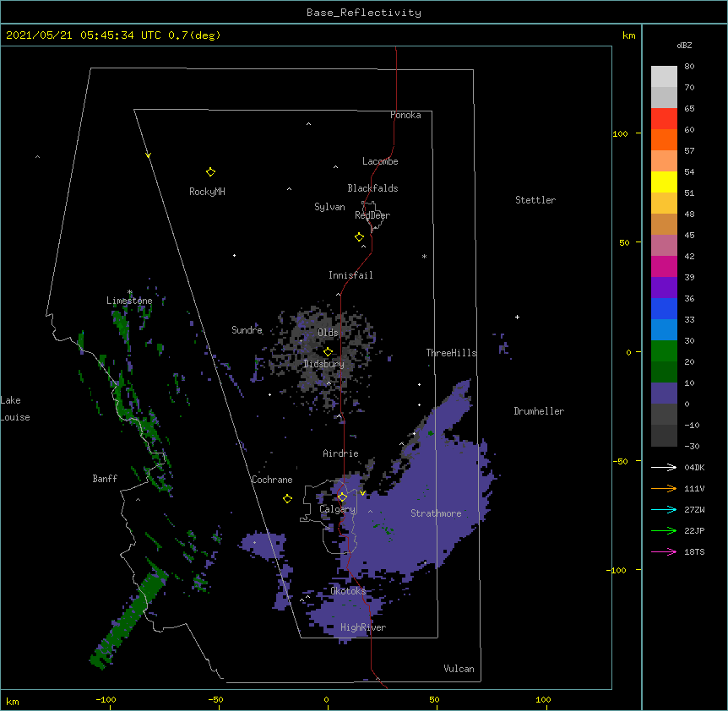Click the yellow station marker near RockyMH
The height and width of the screenshot is (711, 728).
pos(210,172)
